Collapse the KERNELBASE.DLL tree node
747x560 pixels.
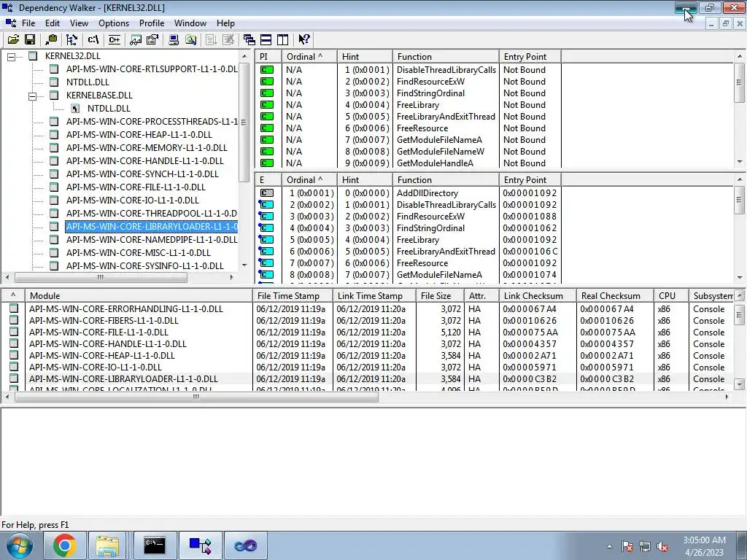pyautogui.click(x=32, y=96)
